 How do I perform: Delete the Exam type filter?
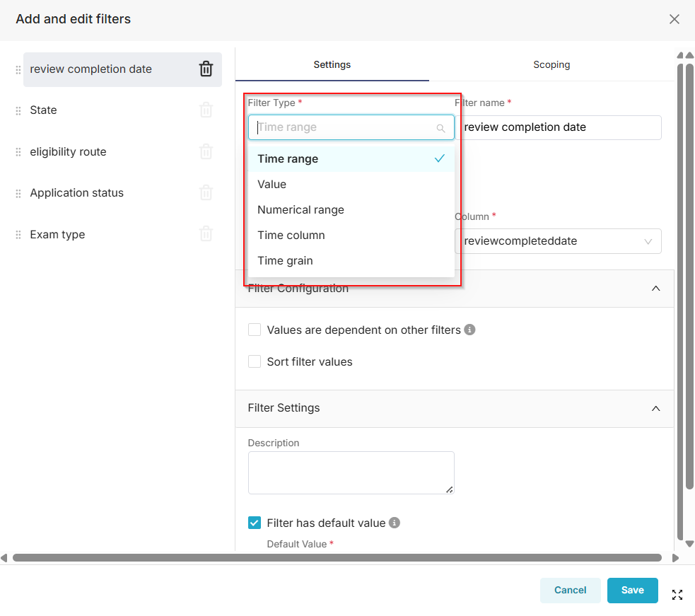pos(206,234)
